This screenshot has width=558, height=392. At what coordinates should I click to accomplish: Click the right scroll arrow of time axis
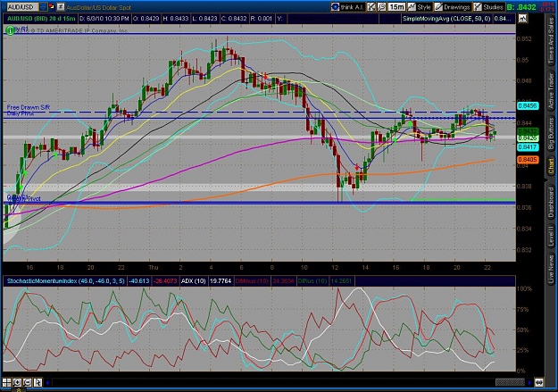pos(529,383)
